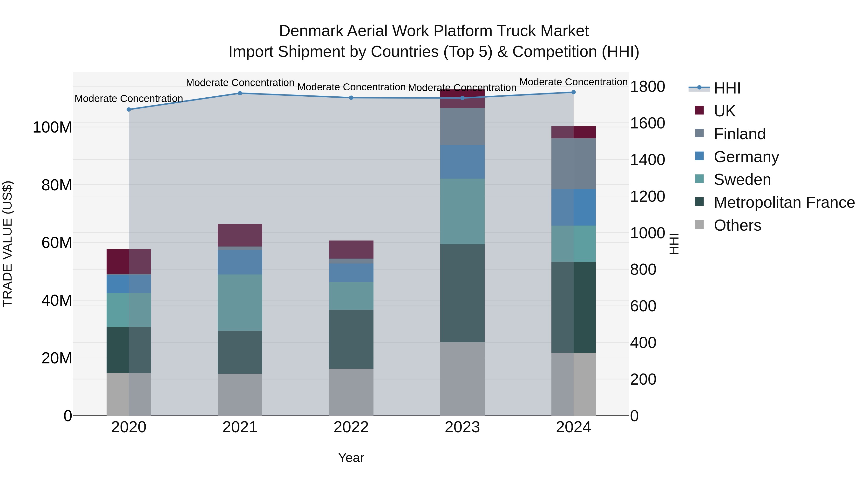Click the 2024 HHI data point
Viewport: 868px width, 488px height.
574,92
